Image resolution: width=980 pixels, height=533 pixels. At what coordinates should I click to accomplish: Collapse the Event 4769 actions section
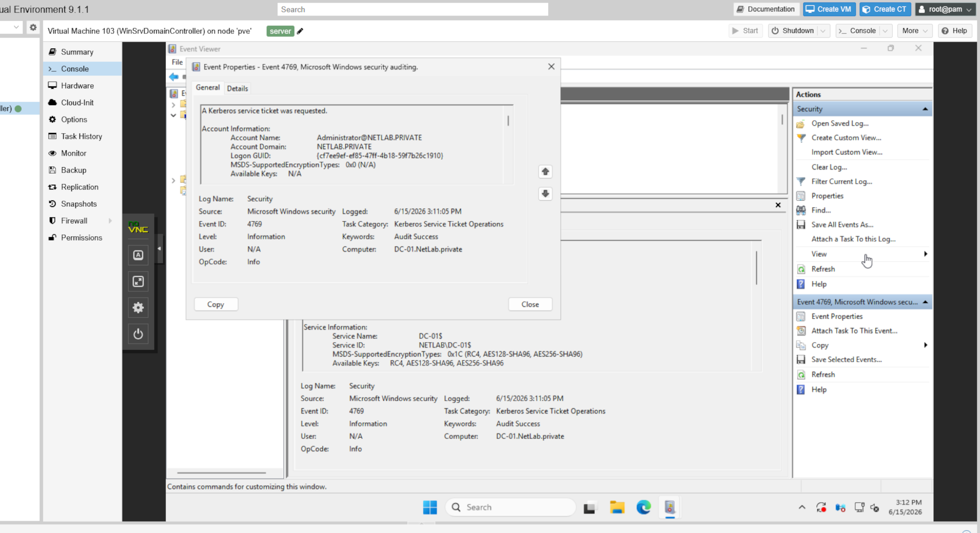point(925,302)
